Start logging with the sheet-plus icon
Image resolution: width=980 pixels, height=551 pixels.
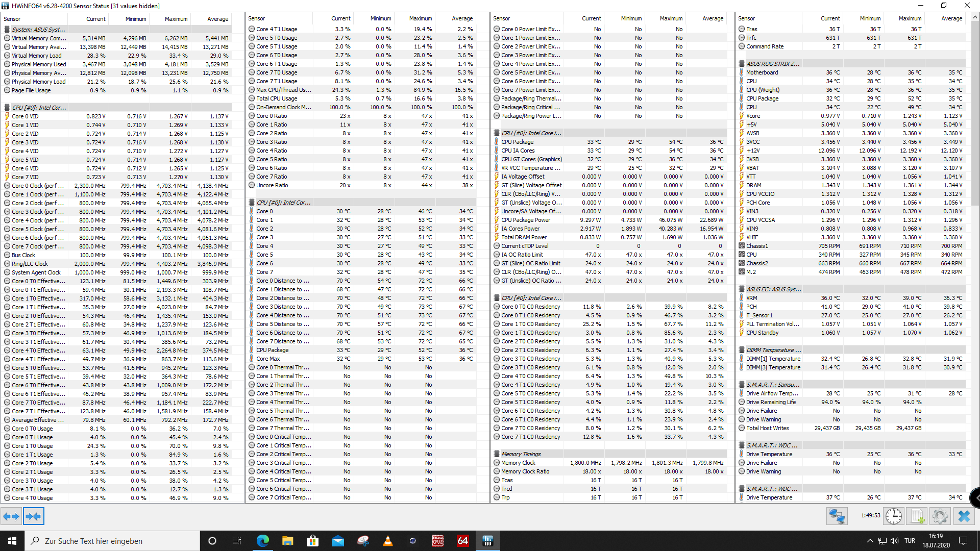[917, 516]
